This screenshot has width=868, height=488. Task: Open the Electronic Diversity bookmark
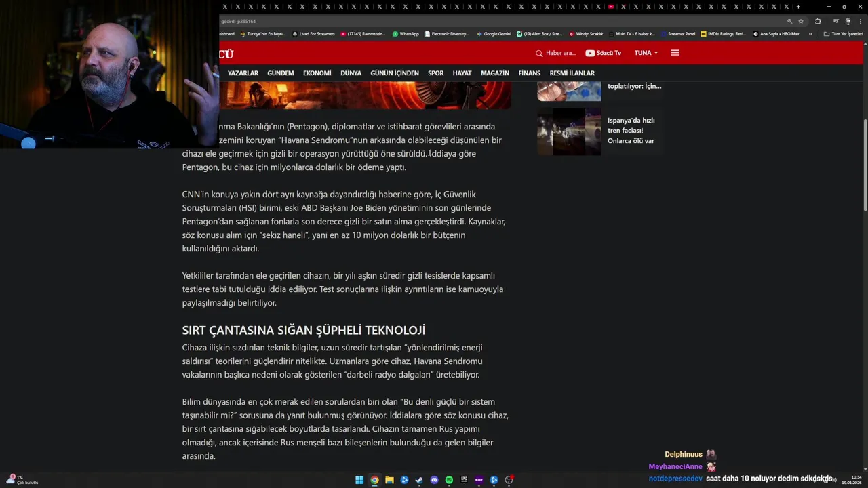coord(446,34)
